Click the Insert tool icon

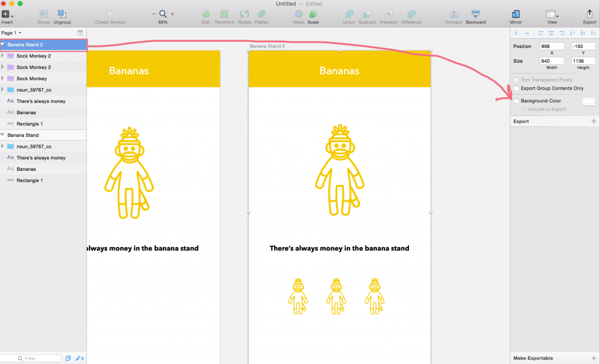click(x=6, y=13)
